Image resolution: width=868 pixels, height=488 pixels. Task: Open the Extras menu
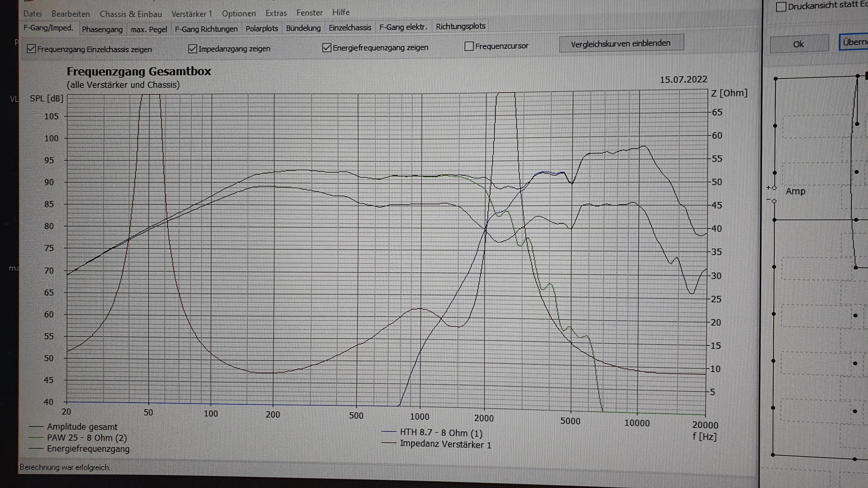click(x=276, y=13)
